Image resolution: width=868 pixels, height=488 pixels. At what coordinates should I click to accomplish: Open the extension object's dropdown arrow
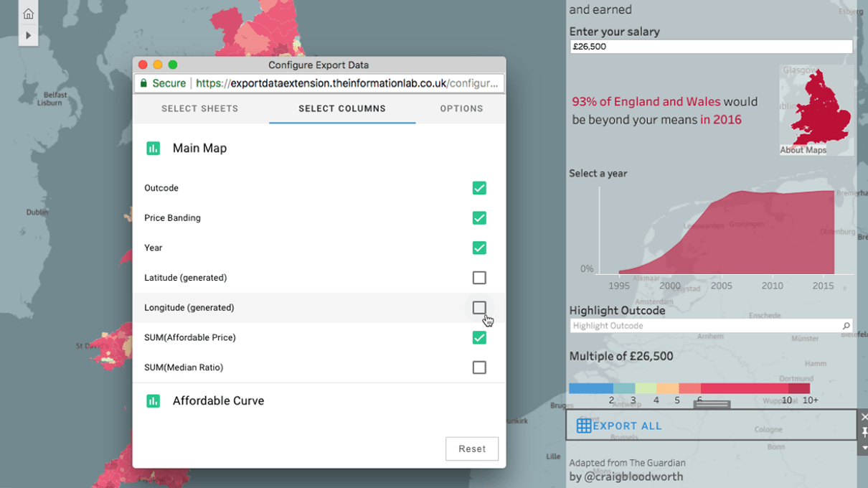[864, 447]
